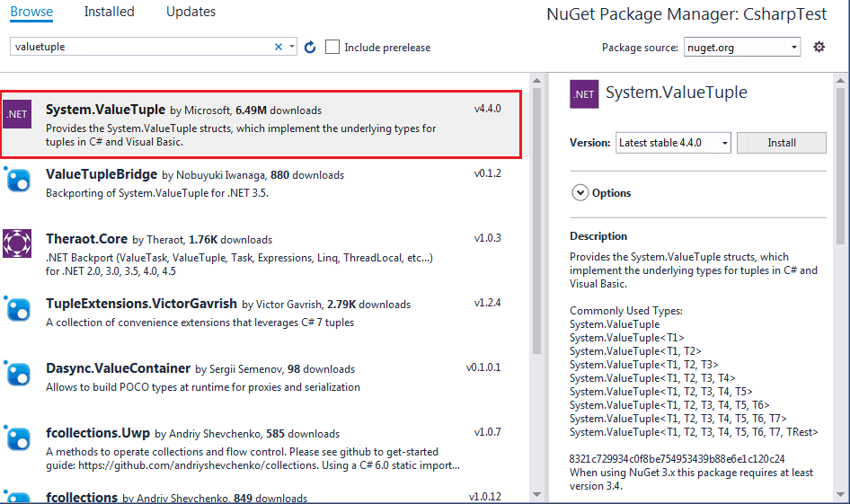This screenshot has height=504, width=850.
Task: Select the System.ValueTuple package title
Action: (105, 110)
